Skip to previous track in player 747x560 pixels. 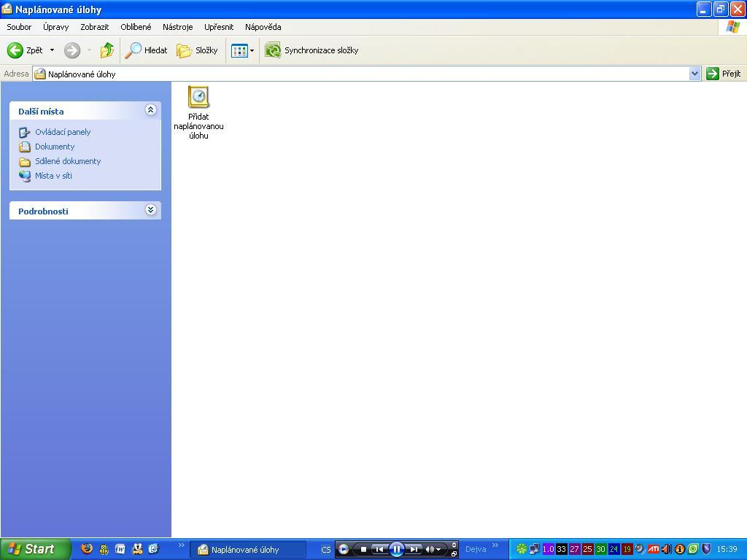pos(379,550)
